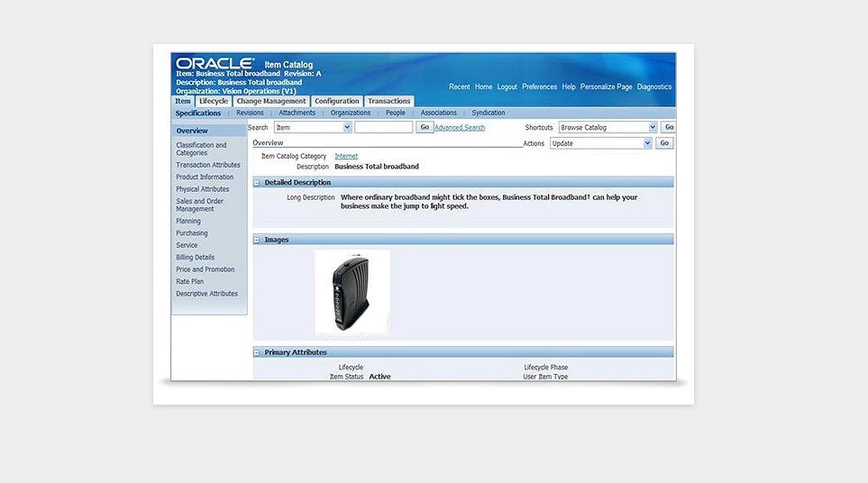Open the Search type dropdown showing Item
This screenshot has width=868, height=483.
(312, 128)
